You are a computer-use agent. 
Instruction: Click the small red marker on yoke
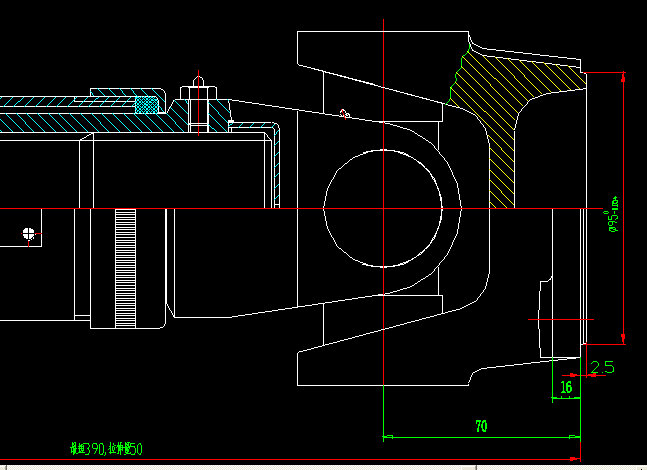(x=343, y=113)
